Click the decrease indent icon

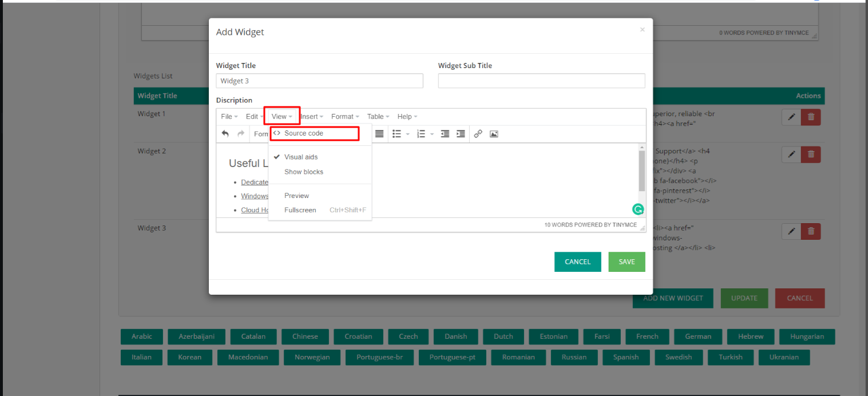click(x=445, y=134)
